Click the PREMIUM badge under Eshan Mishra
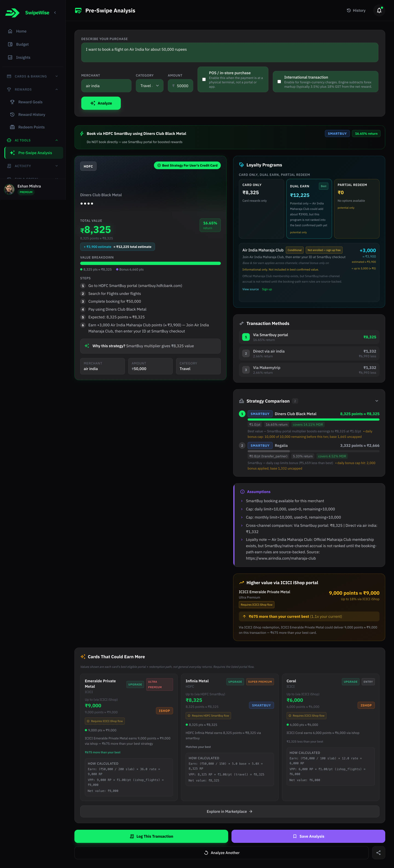The width and height of the screenshot is (394, 868). coord(26,192)
